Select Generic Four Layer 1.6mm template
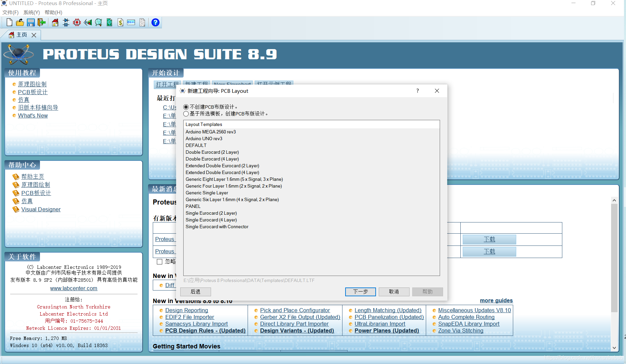This screenshot has height=364, width=626. 312,186
